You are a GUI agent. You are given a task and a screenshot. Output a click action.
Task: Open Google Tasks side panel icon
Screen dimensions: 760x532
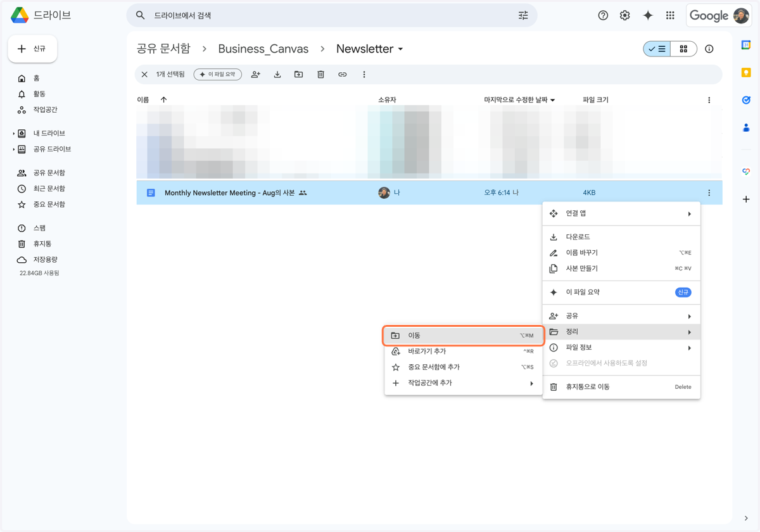point(746,100)
